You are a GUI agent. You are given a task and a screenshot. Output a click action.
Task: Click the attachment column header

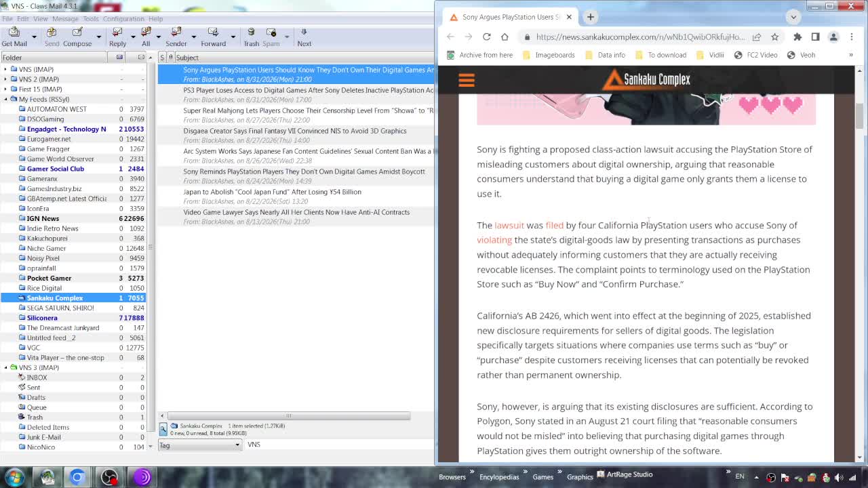pos(171,58)
